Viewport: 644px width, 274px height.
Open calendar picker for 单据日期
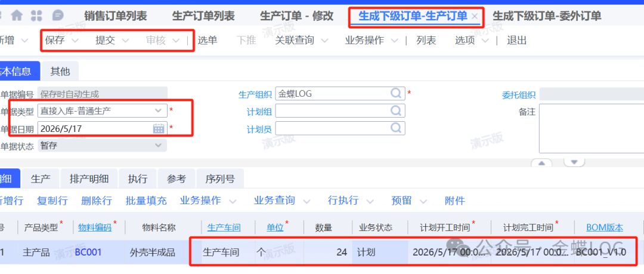click(159, 128)
